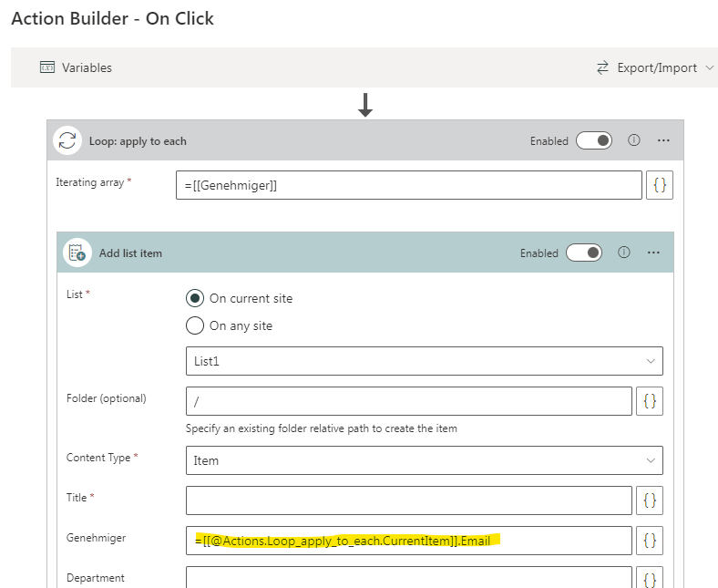Select the On any site option

195,325
